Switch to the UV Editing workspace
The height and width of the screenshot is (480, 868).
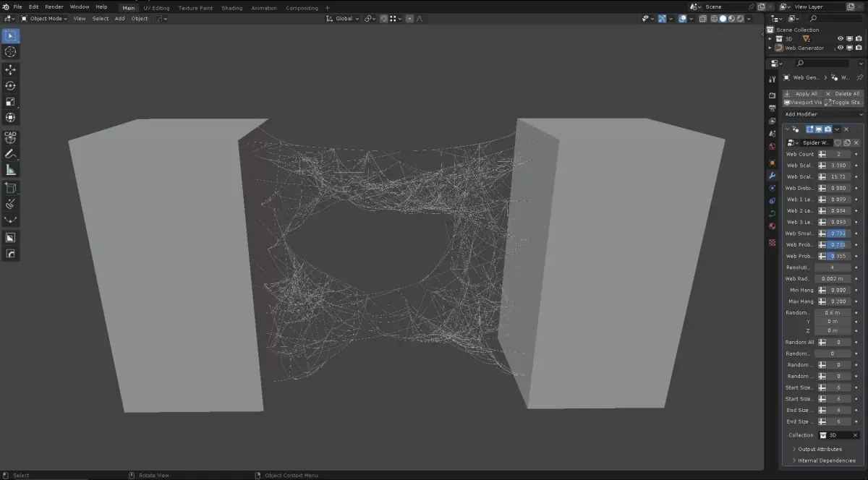156,8
